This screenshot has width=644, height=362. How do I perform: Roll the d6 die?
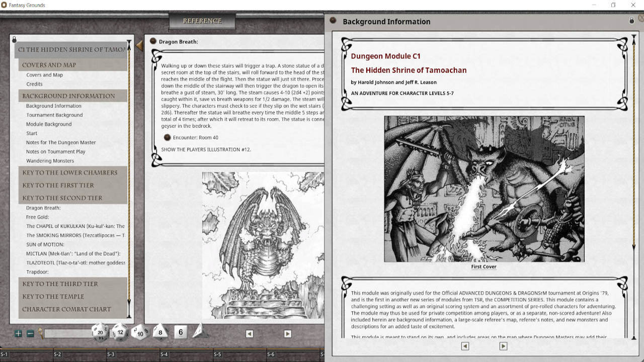[180, 332]
